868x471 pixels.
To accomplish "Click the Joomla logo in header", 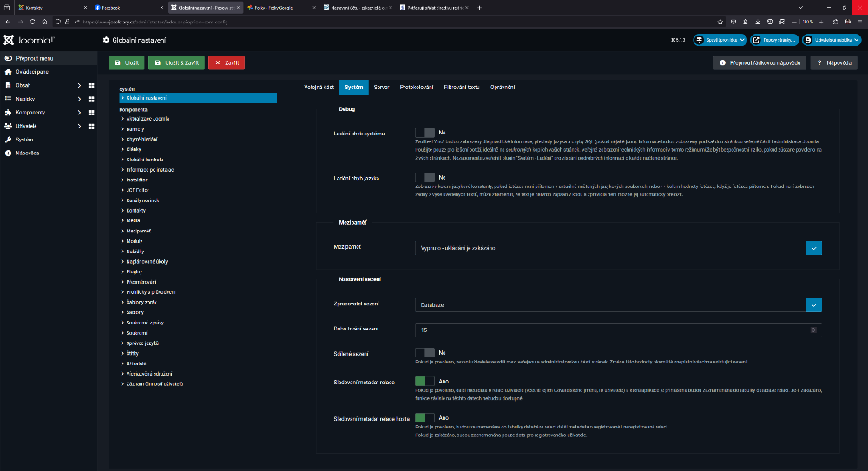I will 29,40.
